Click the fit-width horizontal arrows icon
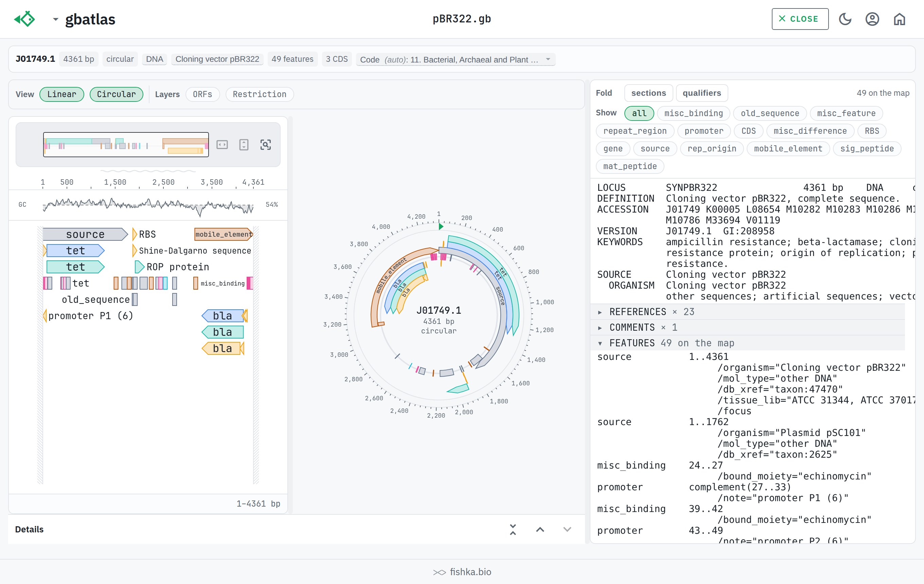 click(222, 145)
